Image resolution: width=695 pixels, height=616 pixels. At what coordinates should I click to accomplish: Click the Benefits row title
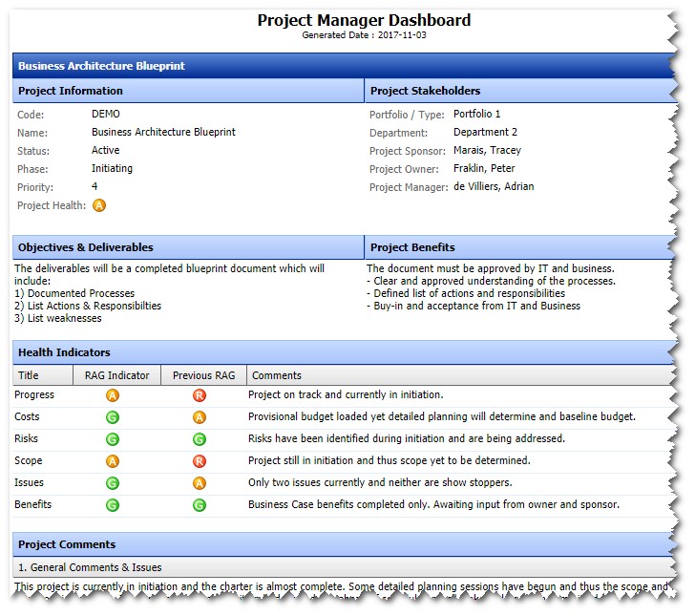point(32,504)
